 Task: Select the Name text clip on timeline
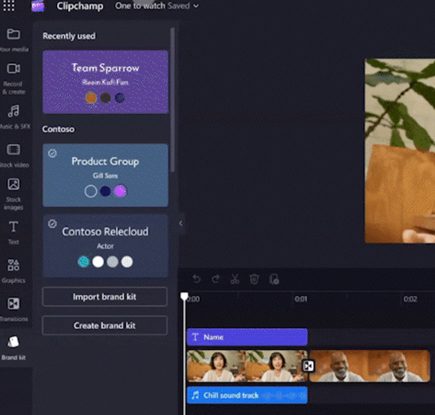click(x=247, y=337)
